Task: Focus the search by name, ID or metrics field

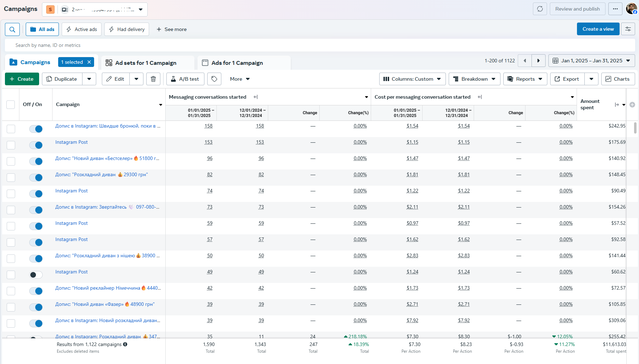Action: point(320,45)
